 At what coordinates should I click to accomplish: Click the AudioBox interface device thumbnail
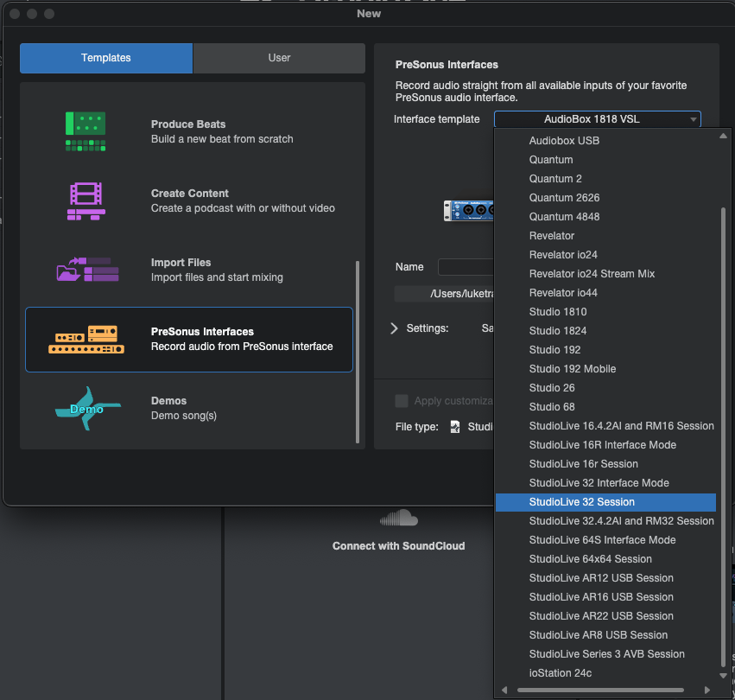click(468, 211)
